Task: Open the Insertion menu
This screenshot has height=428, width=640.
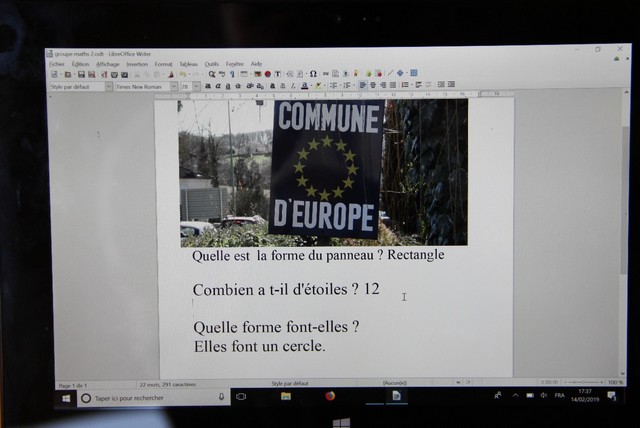Action: (x=136, y=64)
